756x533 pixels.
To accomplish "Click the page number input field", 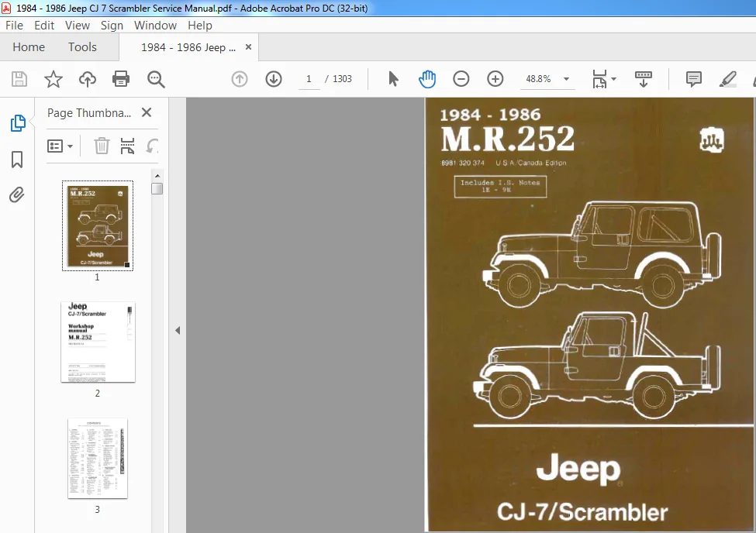I will (309, 79).
